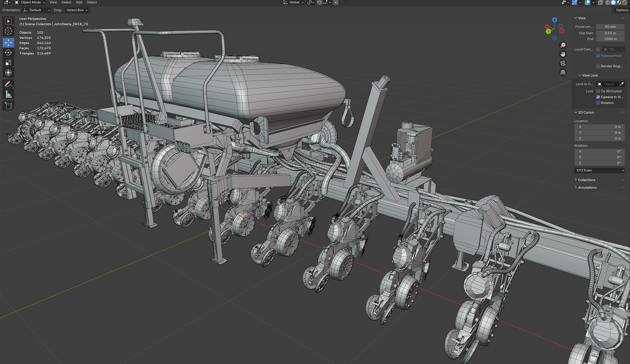Open the Global transform orientation dropdown
630x364 pixels.
tap(293, 3)
